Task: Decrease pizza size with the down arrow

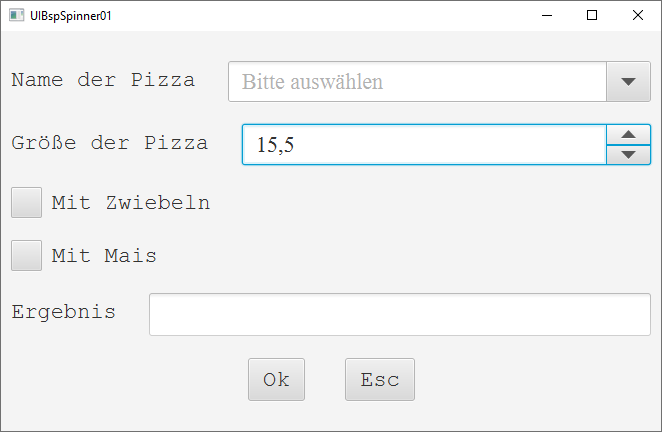Action: [x=628, y=154]
